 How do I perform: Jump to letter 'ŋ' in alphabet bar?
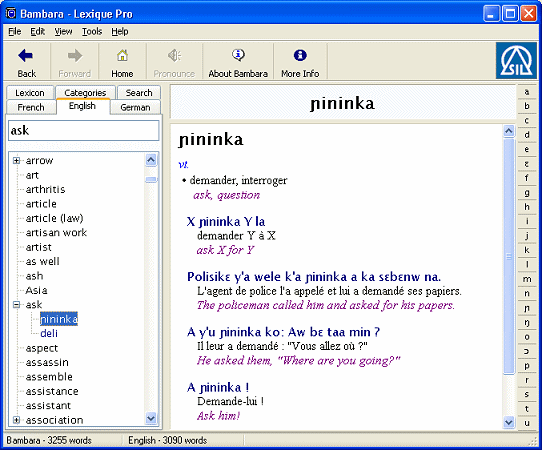pyautogui.click(x=527, y=322)
